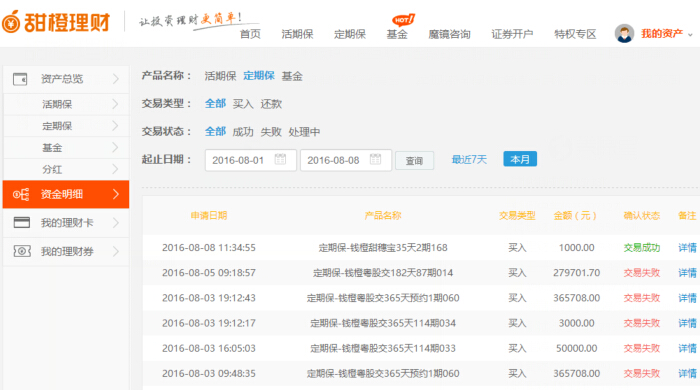This screenshot has width=700, height=390.
Task: Filter transaction type by 买入
Action: 243,104
